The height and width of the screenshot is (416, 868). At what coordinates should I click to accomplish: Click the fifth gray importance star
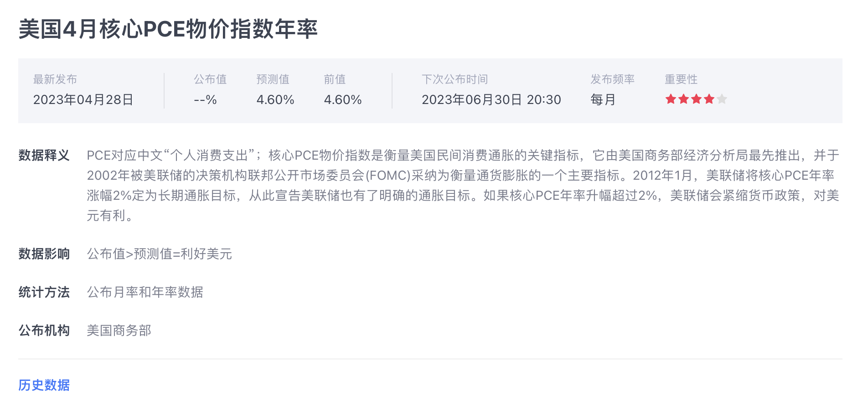(x=722, y=99)
